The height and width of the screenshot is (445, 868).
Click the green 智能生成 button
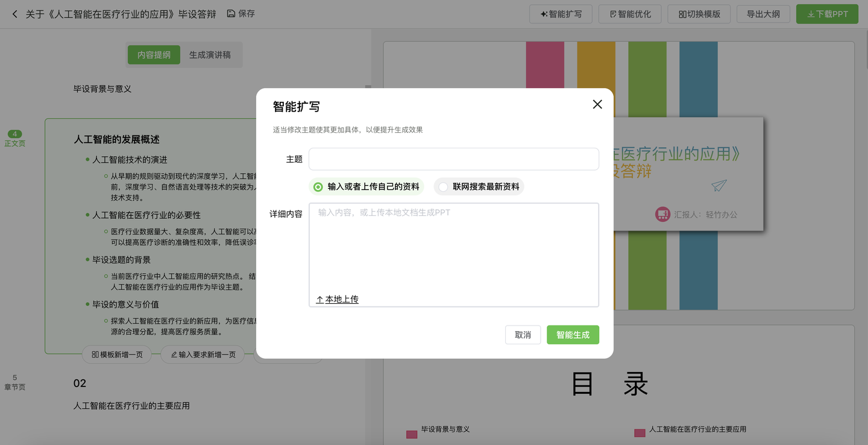coord(573,335)
